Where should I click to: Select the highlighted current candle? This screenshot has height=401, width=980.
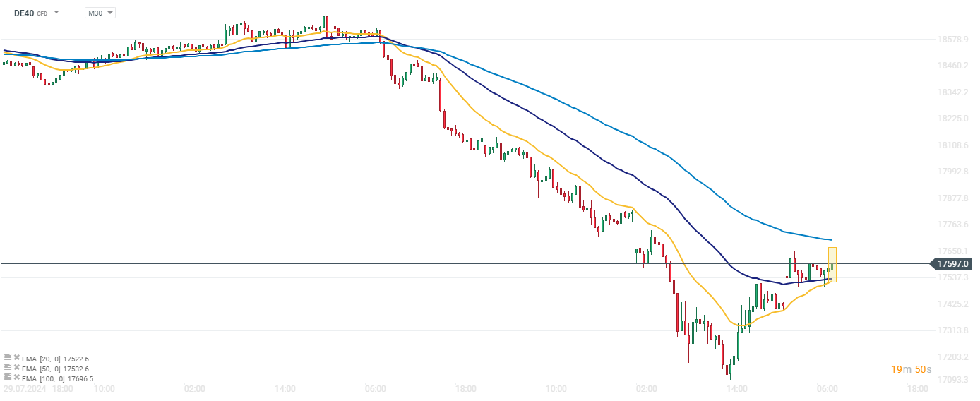tap(832, 265)
